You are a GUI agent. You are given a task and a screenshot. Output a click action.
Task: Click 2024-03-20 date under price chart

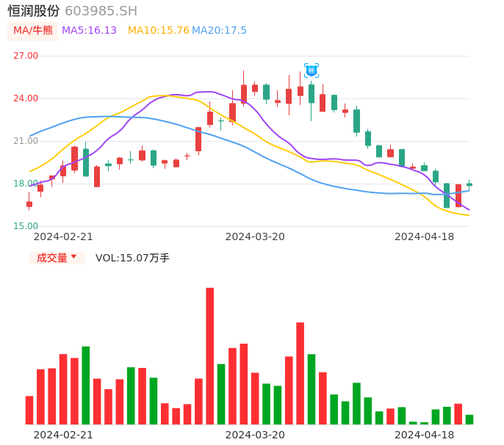255,236
